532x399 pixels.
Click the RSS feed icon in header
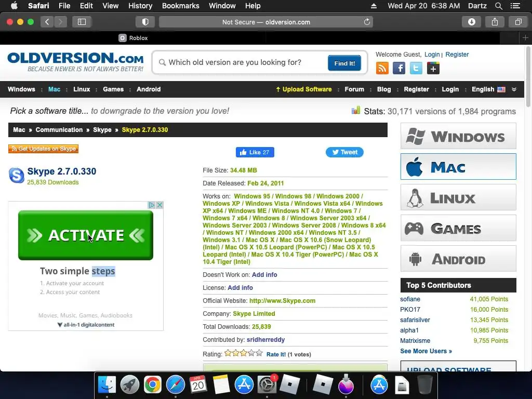[x=382, y=68]
